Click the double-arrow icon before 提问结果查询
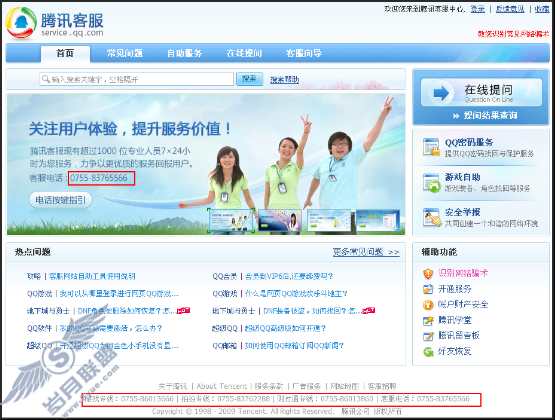The height and width of the screenshot is (420, 555). (456, 116)
